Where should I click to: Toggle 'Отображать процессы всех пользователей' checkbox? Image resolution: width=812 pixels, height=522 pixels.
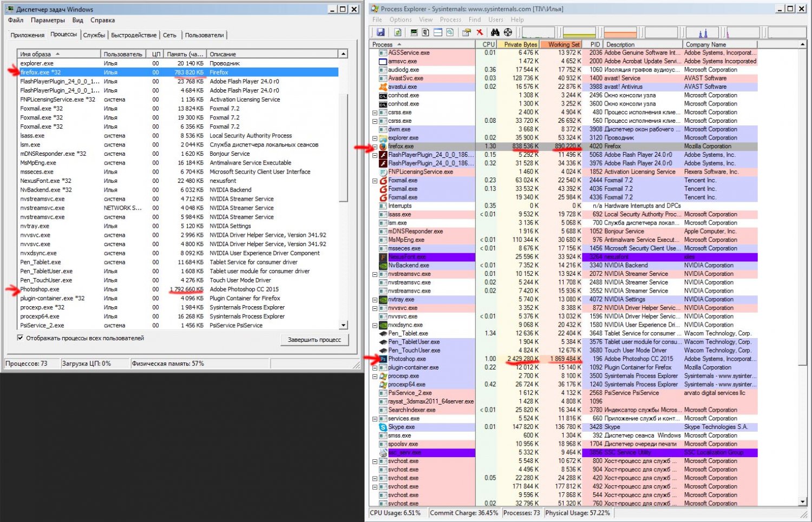[20, 338]
